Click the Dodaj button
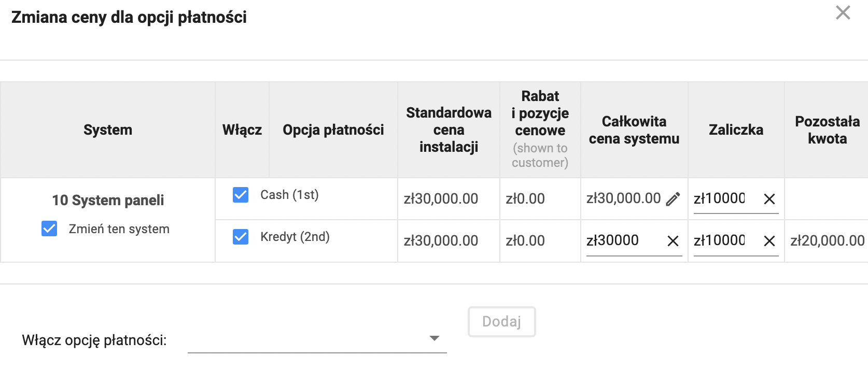 pyautogui.click(x=501, y=322)
